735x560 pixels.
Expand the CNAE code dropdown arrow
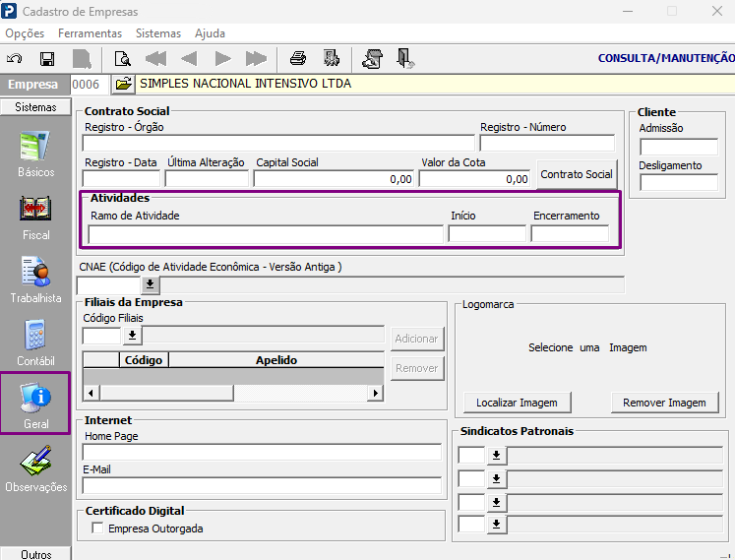coord(150,284)
